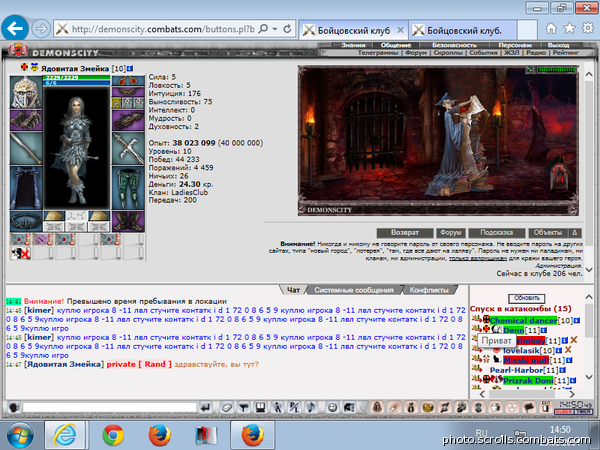Viewport: 600px width, 450px height.
Task: Click the purple bracers slot on the right
Action: click(128, 120)
